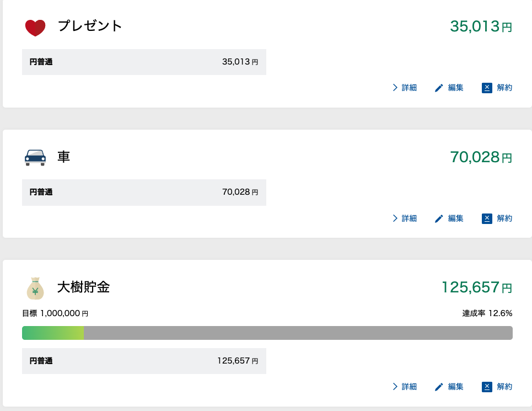Expand 詳細 chevron for 大樹貯金

(395, 387)
